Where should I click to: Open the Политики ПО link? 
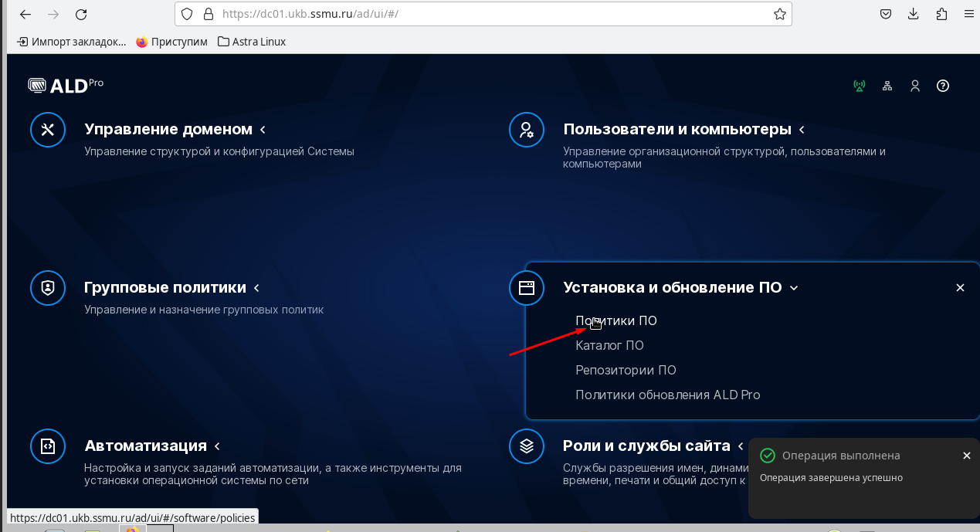(x=615, y=320)
